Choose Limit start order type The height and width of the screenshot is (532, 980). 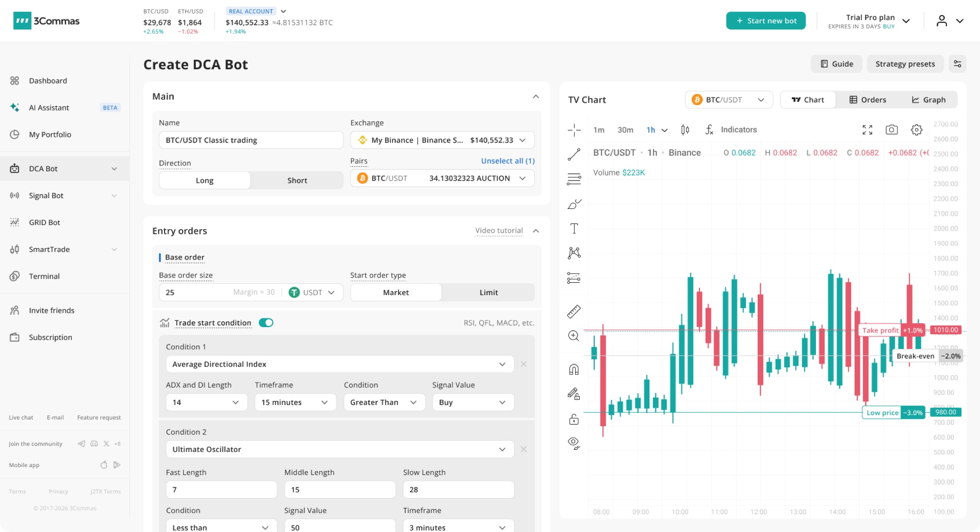click(488, 293)
